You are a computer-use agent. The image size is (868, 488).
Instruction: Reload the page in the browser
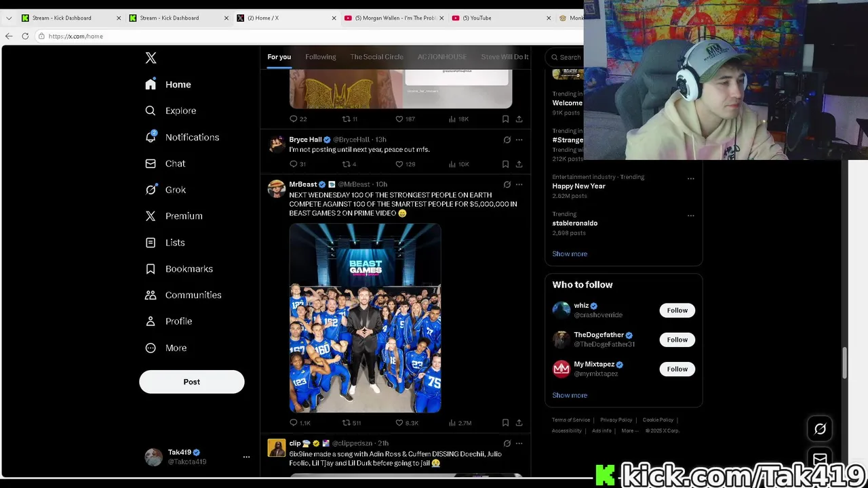click(x=25, y=36)
